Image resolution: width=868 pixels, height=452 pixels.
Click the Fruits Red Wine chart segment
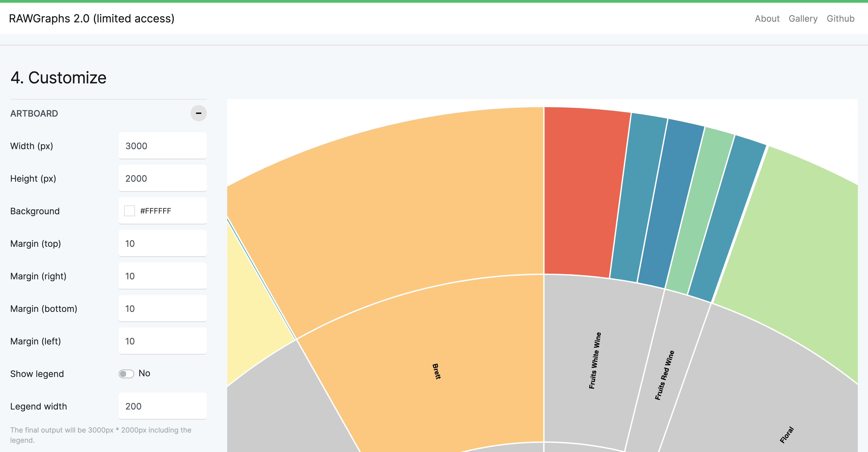[665, 375]
